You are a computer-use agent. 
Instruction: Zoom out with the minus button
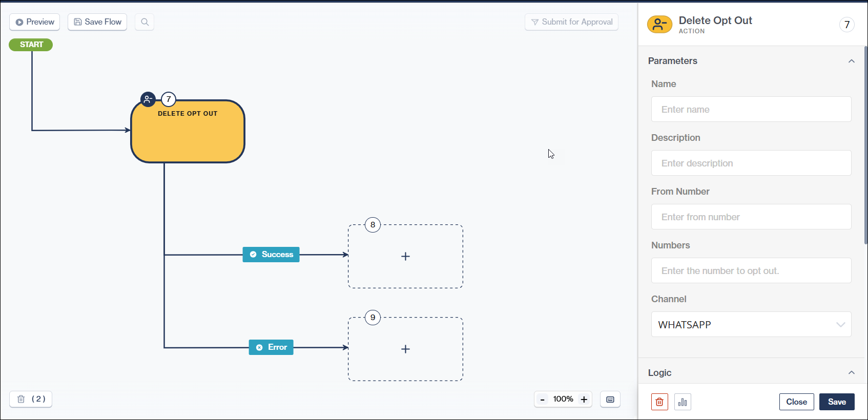(x=543, y=400)
